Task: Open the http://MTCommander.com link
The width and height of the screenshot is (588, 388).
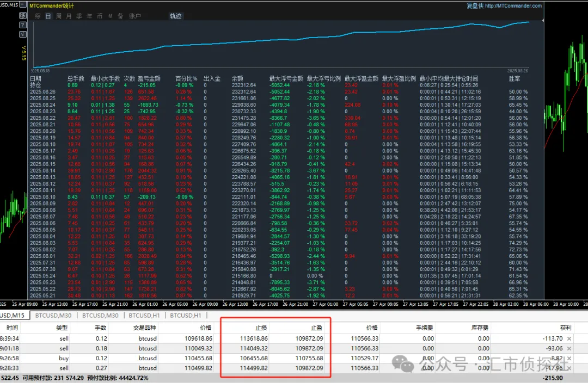Action: [x=513, y=6]
